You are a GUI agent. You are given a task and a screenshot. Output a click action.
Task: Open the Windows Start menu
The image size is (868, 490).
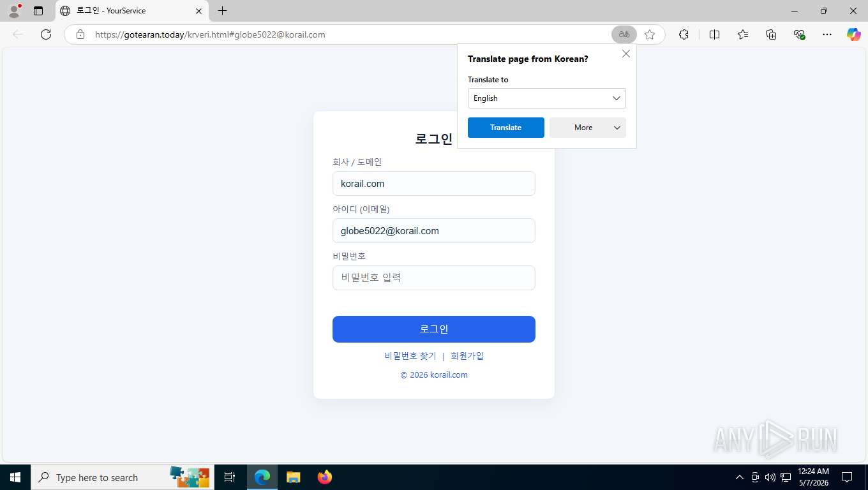click(x=15, y=477)
